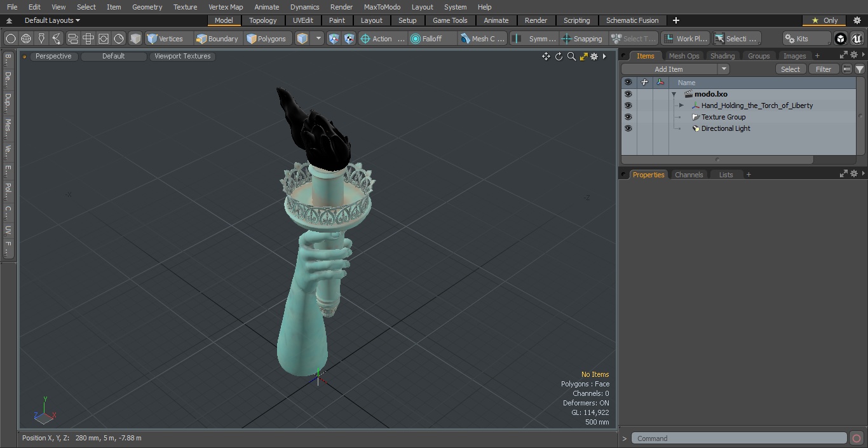Open the Vertex Map menu

tap(226, 7)
